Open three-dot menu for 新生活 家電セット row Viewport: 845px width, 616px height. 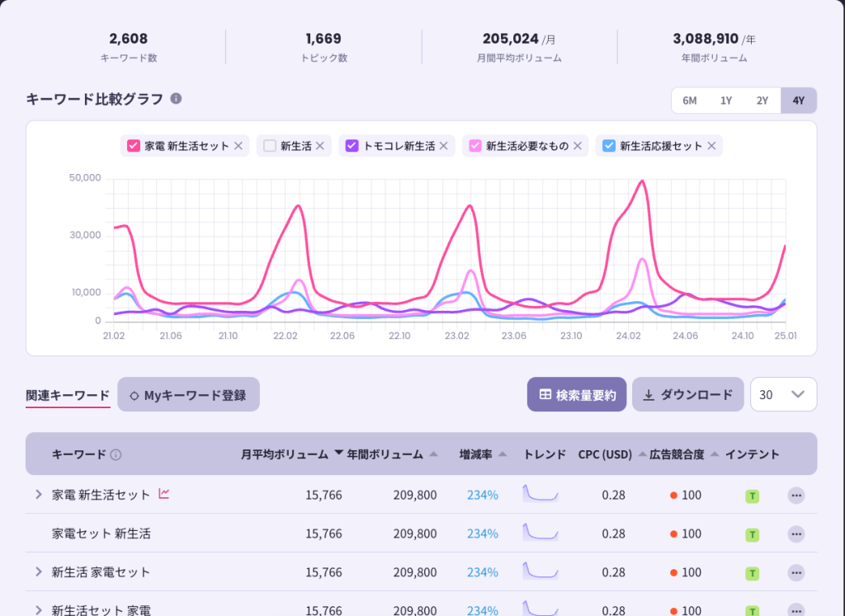[795, 572]
